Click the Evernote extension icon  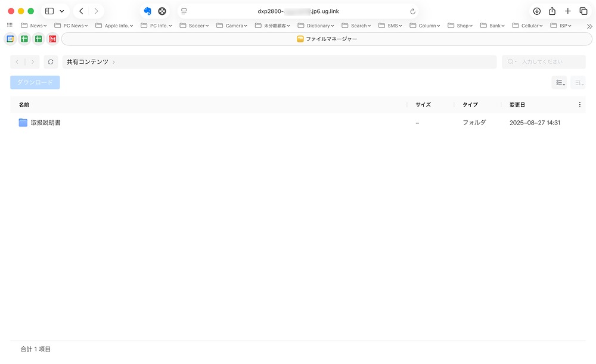click(147, 11)
